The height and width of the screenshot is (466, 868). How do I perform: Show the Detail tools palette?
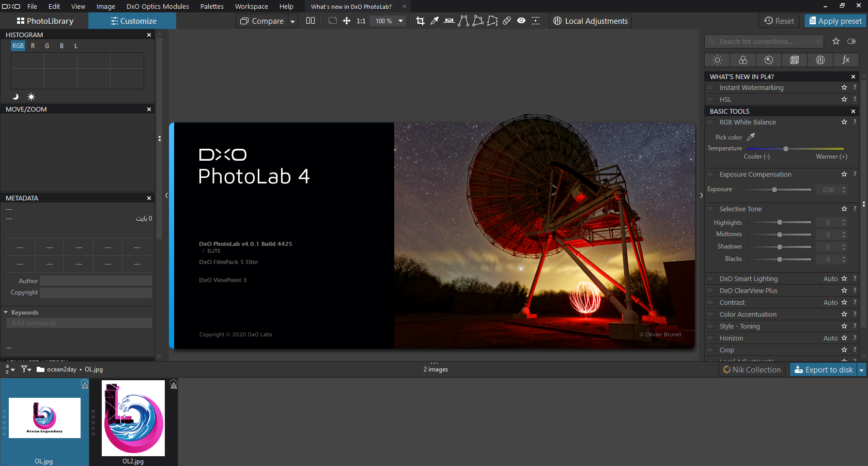769,60
